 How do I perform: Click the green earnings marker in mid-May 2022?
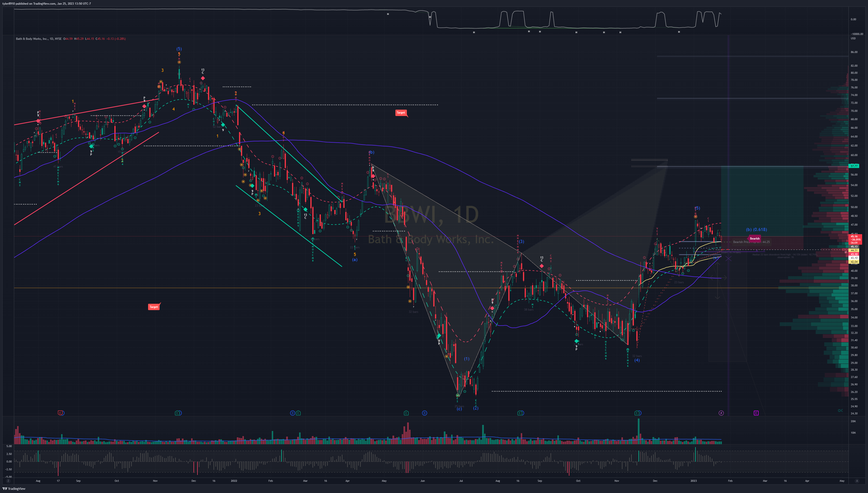tap(406, 413)
